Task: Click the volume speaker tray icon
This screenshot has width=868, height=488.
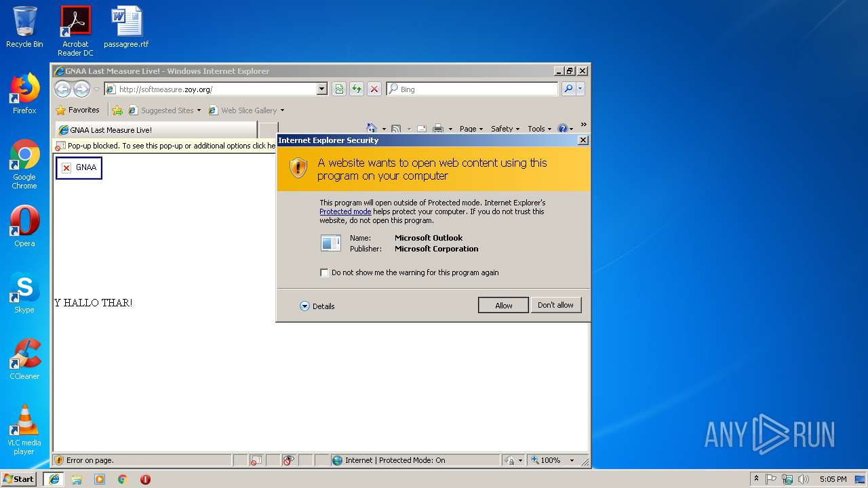Action: (804, 479)
